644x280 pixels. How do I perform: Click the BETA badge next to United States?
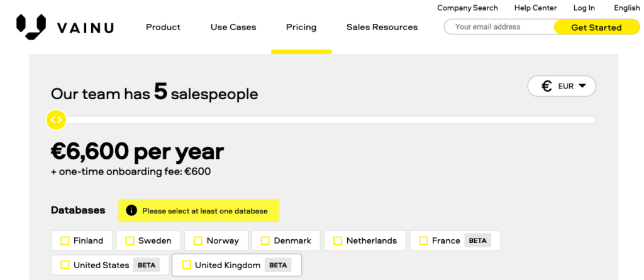pyautogui.click(x=146, y=265)
